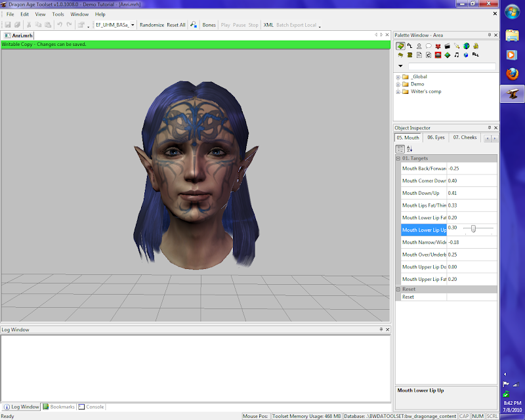Screen dimensions: 525x420
Task: Collapse the 01. Targets section
Action: (398, 158)
